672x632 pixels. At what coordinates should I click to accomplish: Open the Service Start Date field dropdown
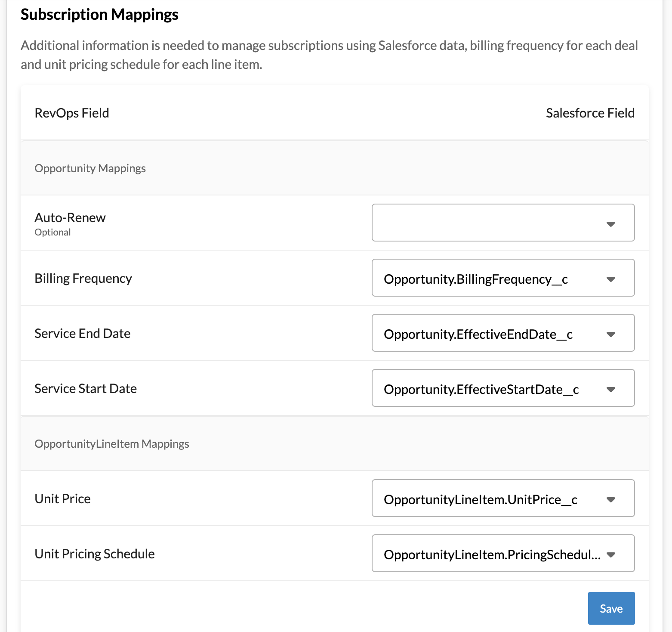click(503, 388)
